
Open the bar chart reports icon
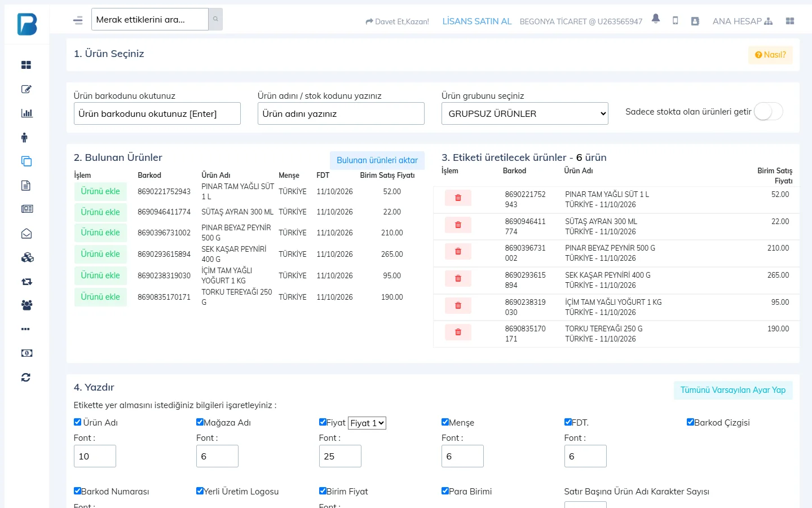(27, 113)
